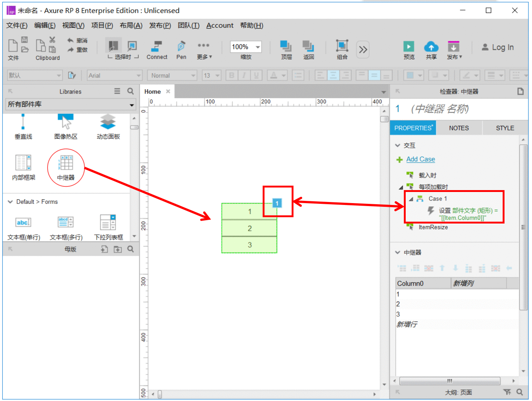Toggle bold formatting
This screenshot has height=401, width=532.
(231, 75)
